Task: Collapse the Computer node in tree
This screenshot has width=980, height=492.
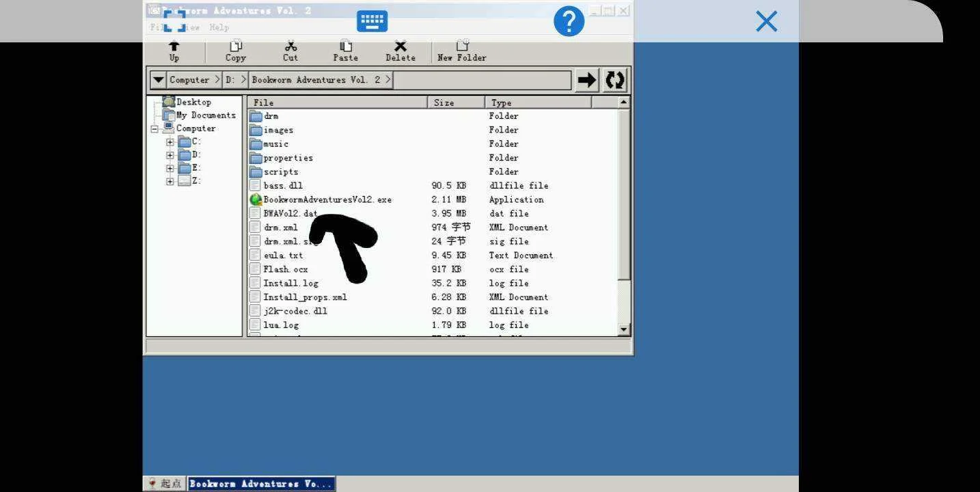Action: pos(154,128)
